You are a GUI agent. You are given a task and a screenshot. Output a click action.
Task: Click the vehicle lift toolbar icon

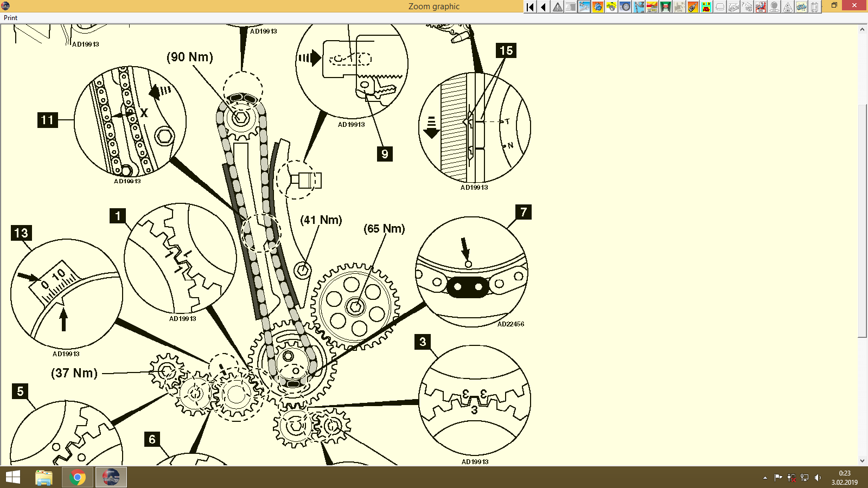[665, 7]
